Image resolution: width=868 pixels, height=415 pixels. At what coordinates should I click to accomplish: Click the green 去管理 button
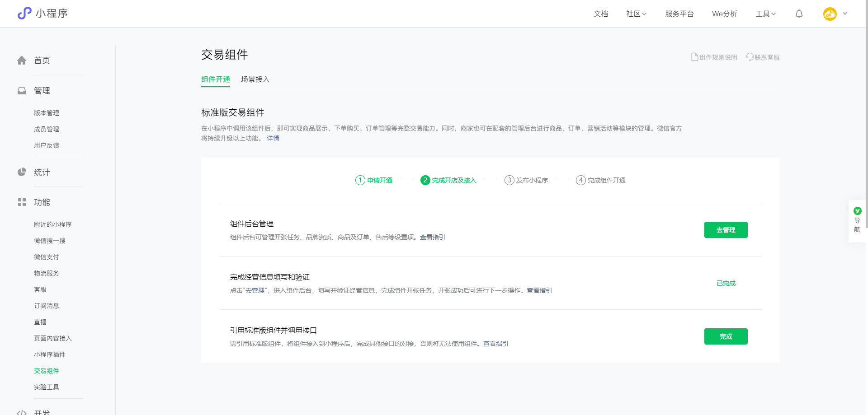(726, 230)
